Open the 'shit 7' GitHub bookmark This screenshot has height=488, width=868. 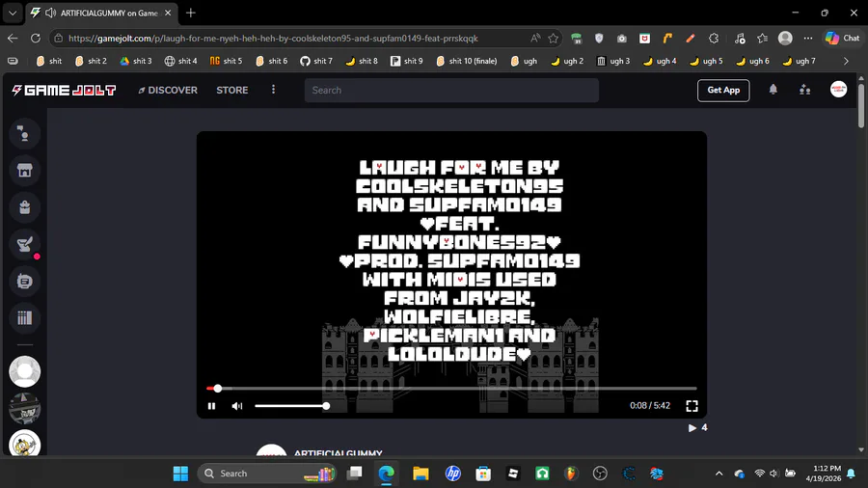[x=316, y=61]
